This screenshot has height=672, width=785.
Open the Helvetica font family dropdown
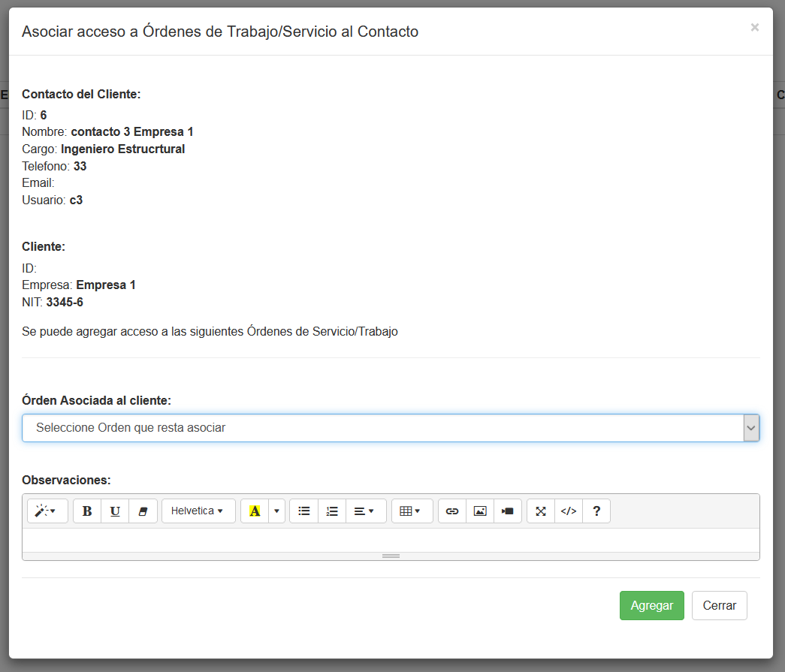click(198, 511)
